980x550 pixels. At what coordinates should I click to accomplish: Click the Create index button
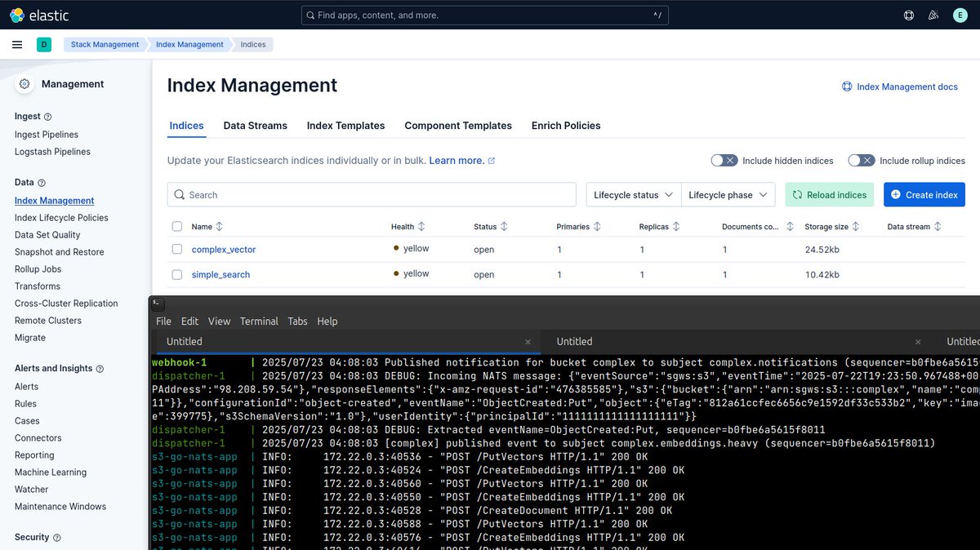[924, 195]
